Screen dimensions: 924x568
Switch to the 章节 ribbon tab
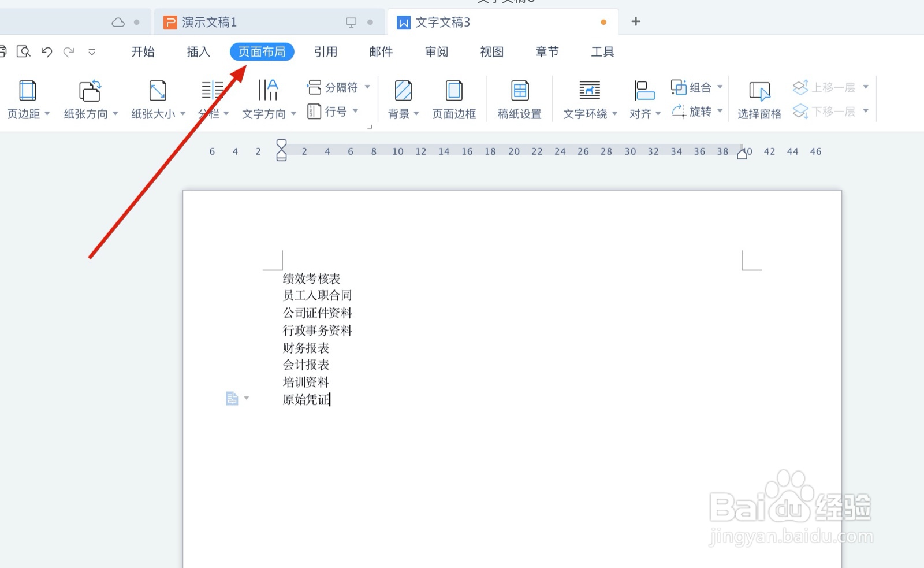[547, 52]
